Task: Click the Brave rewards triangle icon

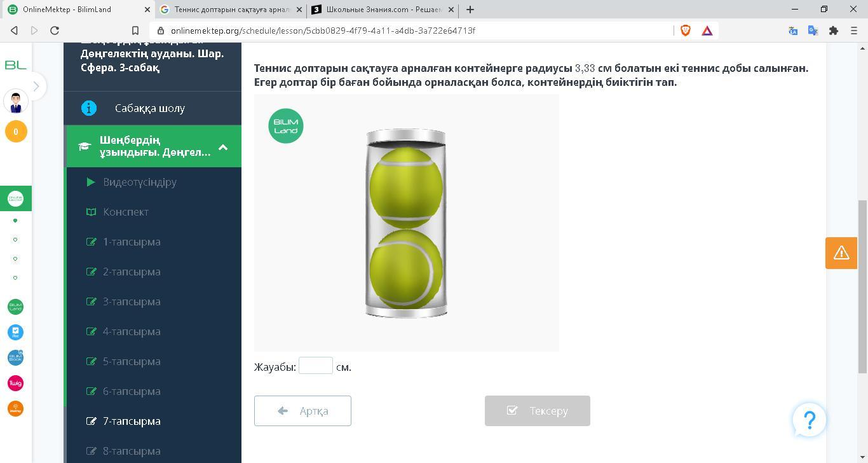Action: click(x=707, y=31)
